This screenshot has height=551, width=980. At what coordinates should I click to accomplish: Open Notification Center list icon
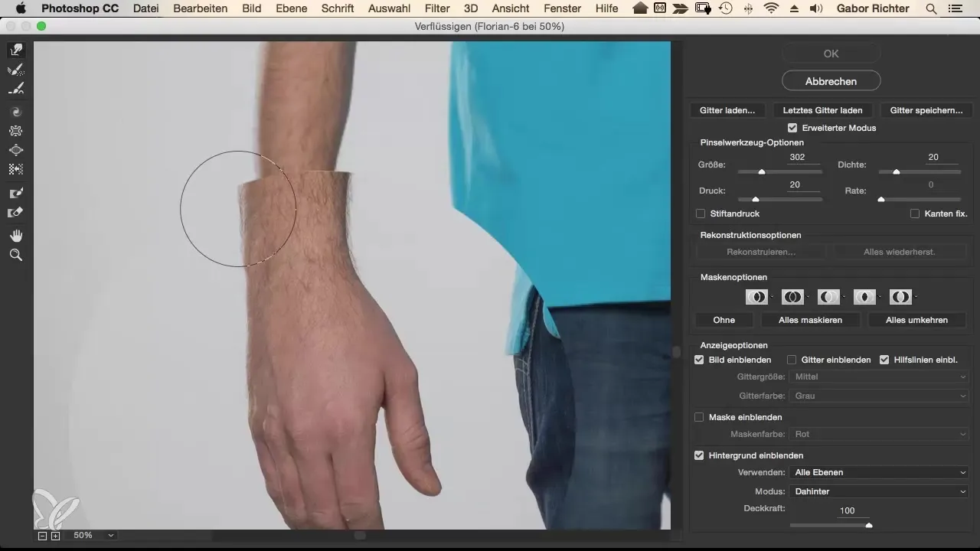tap(955, 9)
